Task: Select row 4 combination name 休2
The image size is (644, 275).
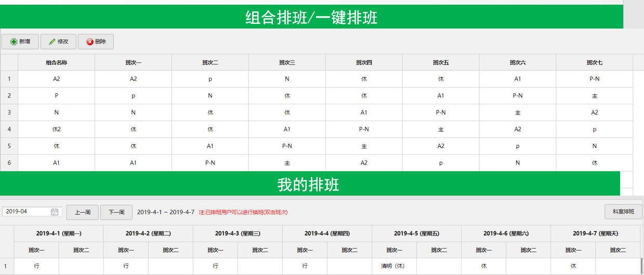Action: click(56, 129)
